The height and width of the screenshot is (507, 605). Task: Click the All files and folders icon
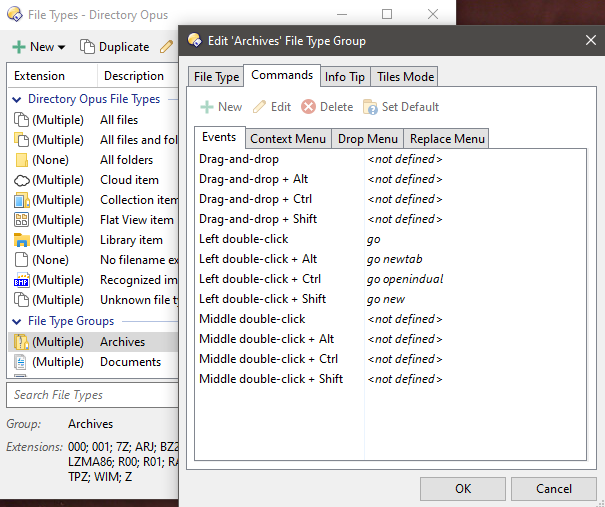point(21,140)
